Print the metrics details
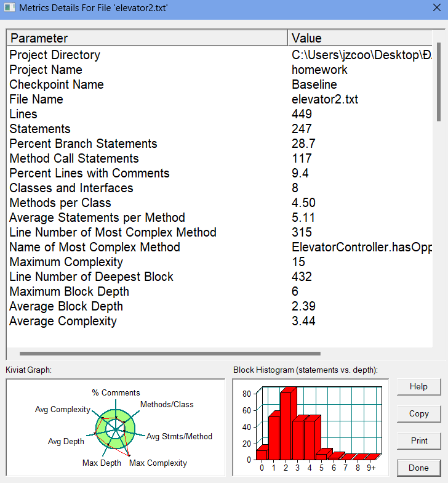The image size is (448, 483). pyautogui.click(x=418, y=441)
